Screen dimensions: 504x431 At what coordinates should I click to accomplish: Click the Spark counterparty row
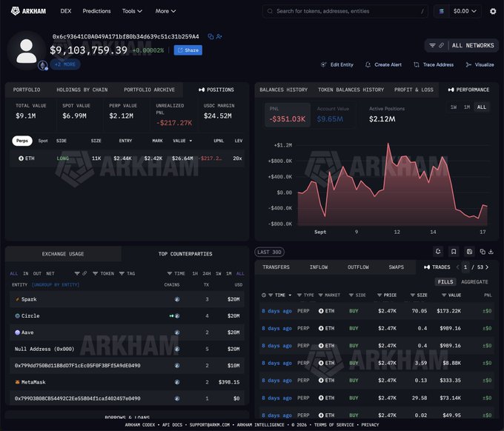(127, 299)
